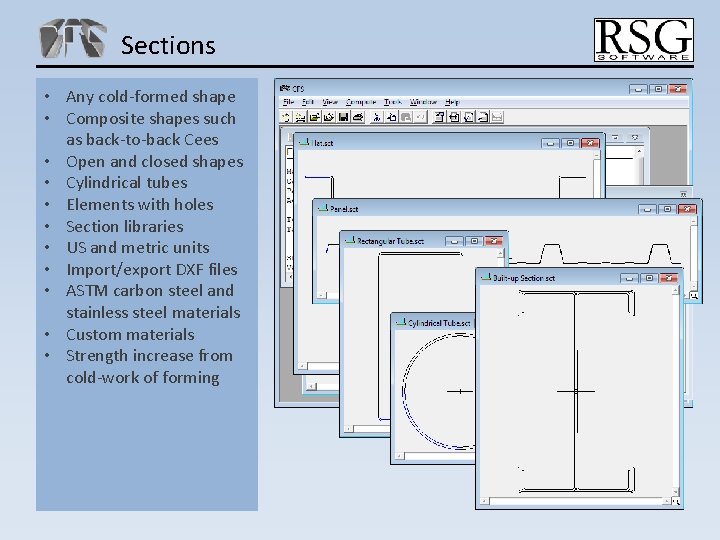Click the up scroll arrow in the Rectangular Tube window
Viewport: 720px width, 540px height.
(501, 253)
